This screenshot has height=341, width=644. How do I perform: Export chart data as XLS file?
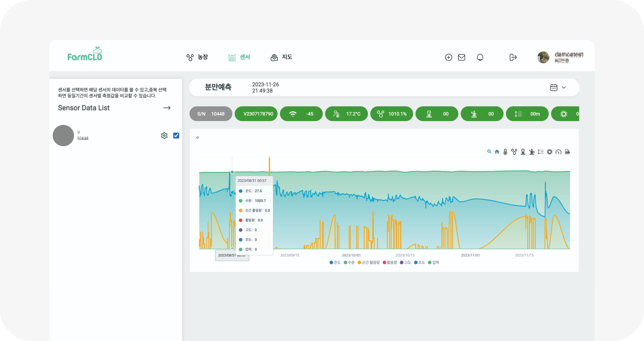567,152
